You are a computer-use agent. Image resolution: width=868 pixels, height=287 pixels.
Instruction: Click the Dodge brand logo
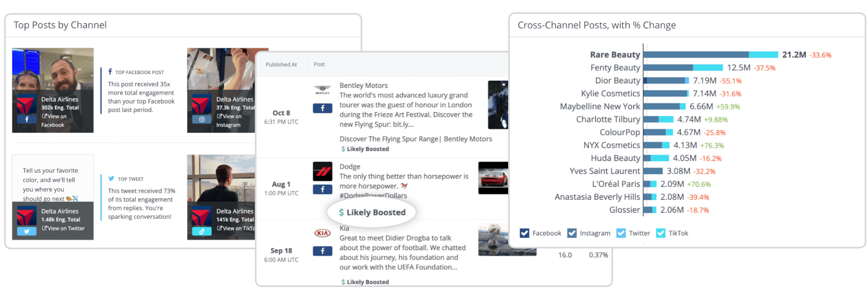tap(323, 171)
